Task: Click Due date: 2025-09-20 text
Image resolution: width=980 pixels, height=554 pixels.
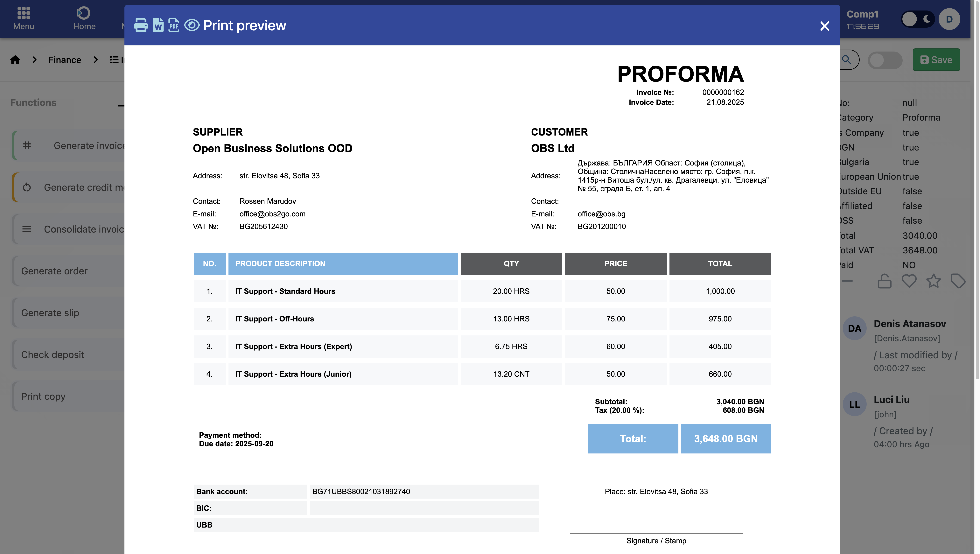Action: [x=236, y=444]
